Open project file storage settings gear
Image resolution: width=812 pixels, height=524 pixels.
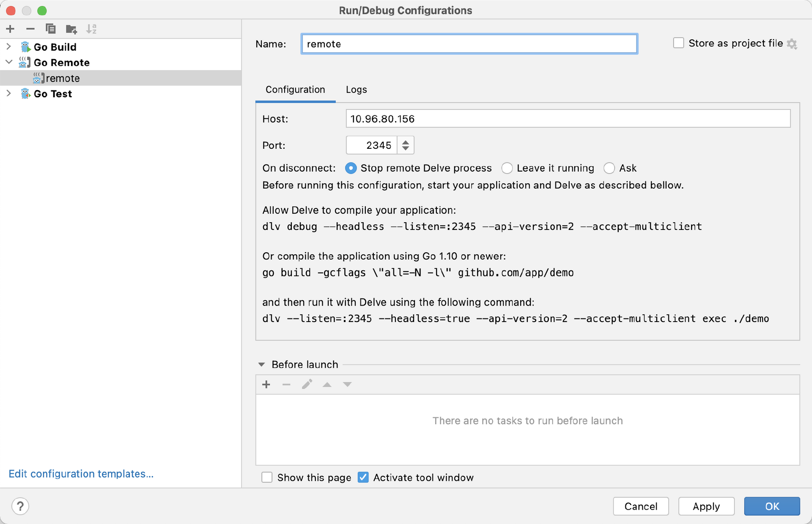792,44
